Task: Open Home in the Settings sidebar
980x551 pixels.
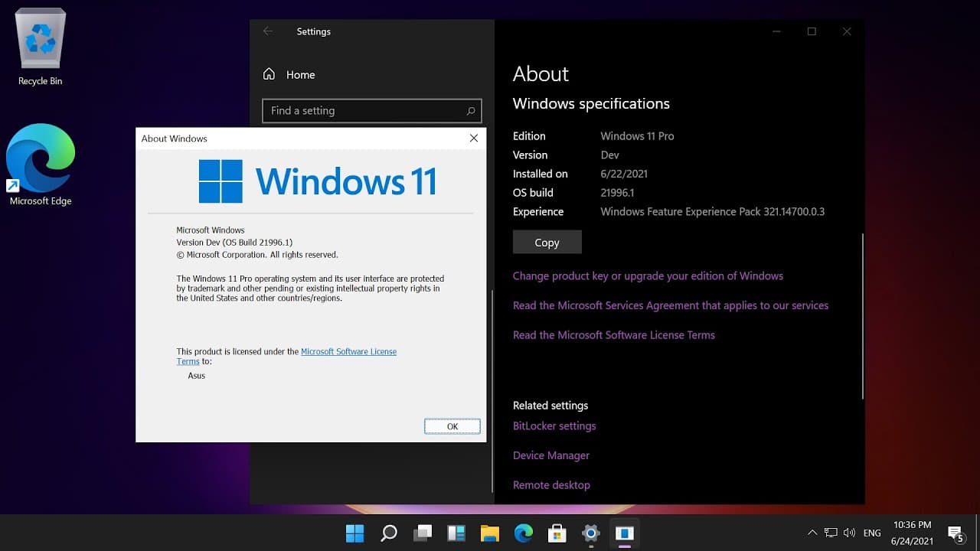Action: point(289,75)
